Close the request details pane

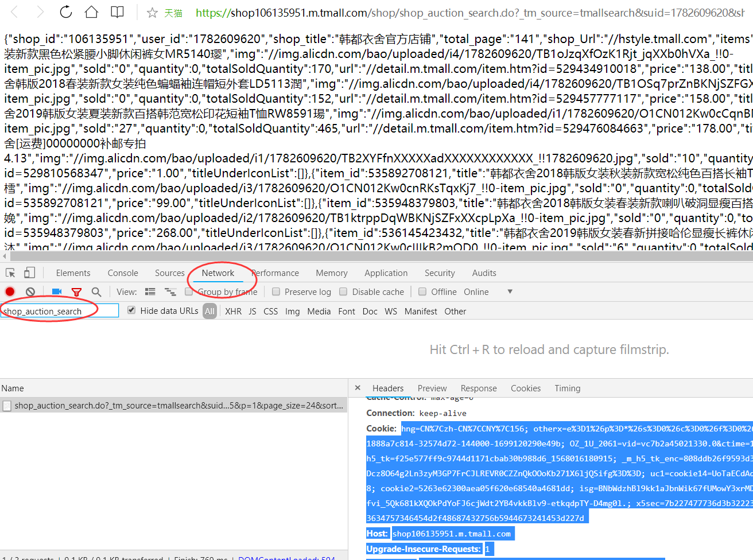[x=358, y=388]
